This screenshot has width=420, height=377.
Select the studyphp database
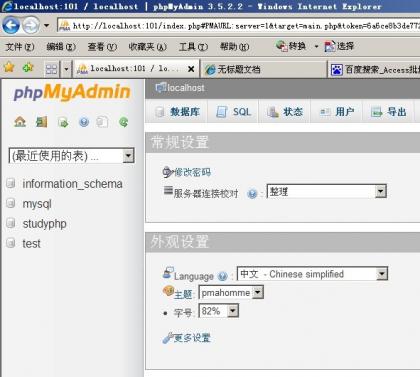(44, 224)
